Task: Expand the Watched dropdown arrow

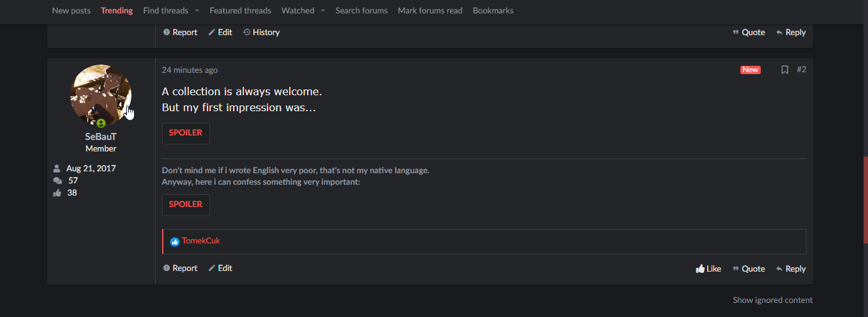Action: click(323, 11)
